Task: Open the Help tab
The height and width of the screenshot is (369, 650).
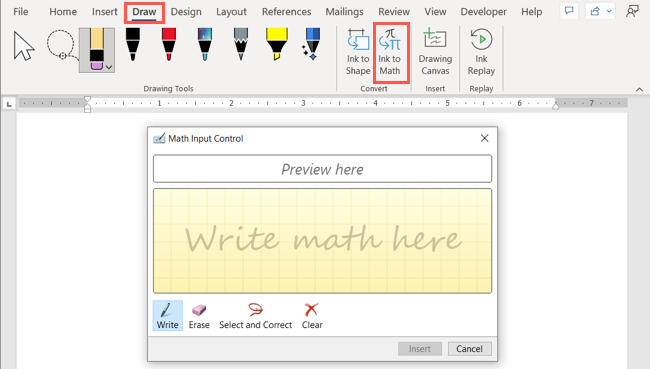Action: 531,12
